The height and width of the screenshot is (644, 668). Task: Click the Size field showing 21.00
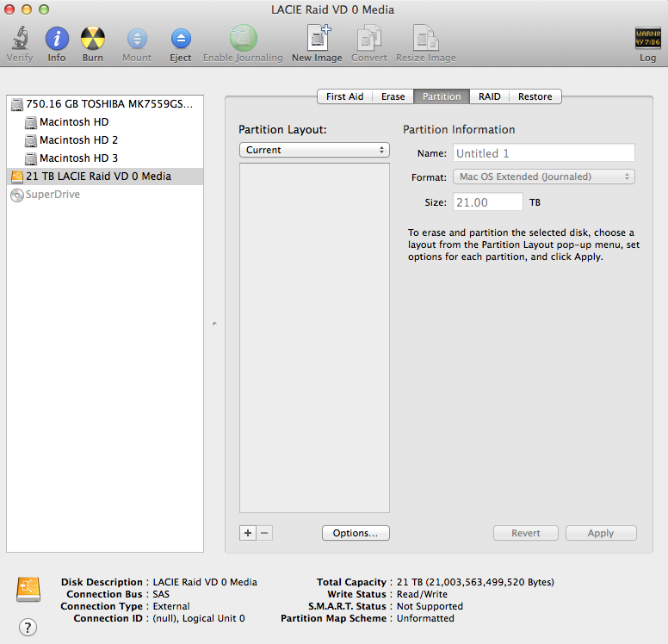click(488, 202)
